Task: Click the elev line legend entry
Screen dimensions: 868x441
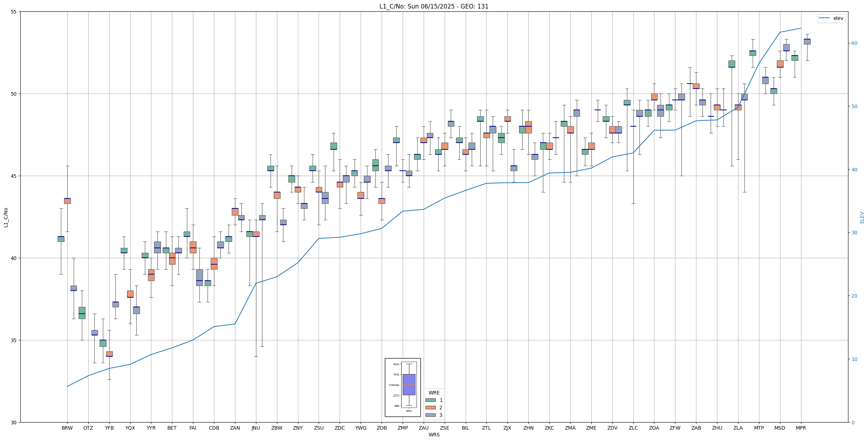Action: pyautogui.click(x=831, y=18)
